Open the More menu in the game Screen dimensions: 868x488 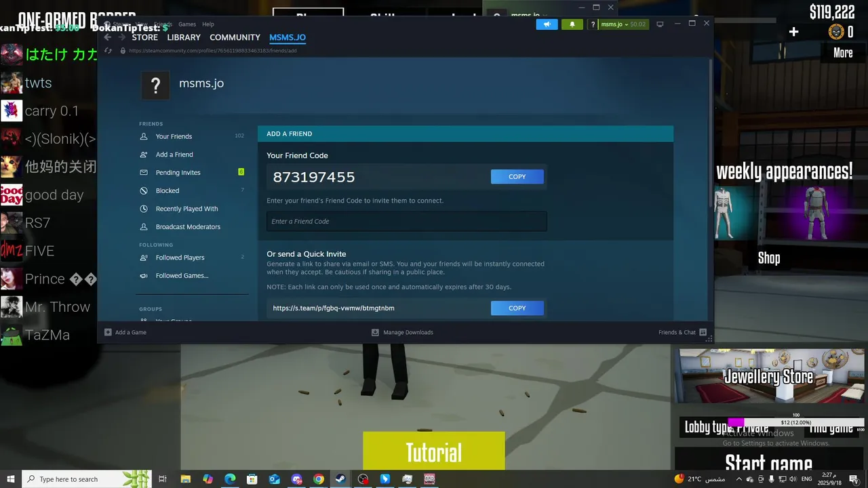(843, 53)
